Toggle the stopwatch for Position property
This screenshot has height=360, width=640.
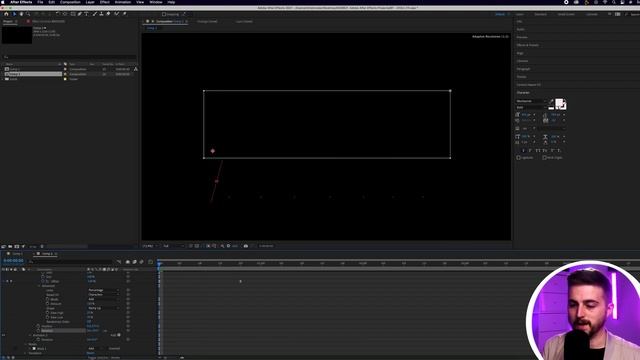[x=38, y=326]
